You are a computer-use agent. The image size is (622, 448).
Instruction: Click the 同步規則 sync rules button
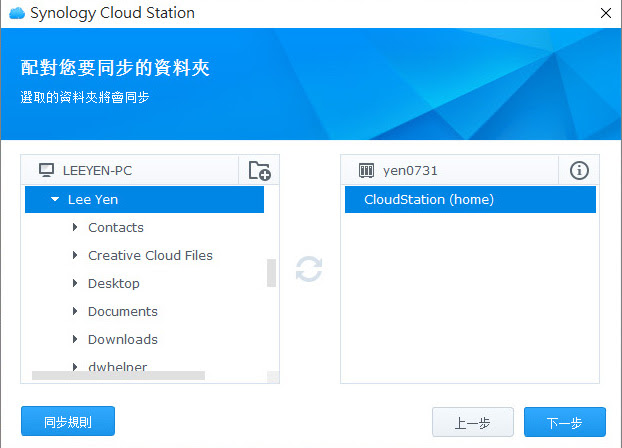[68, 421]
